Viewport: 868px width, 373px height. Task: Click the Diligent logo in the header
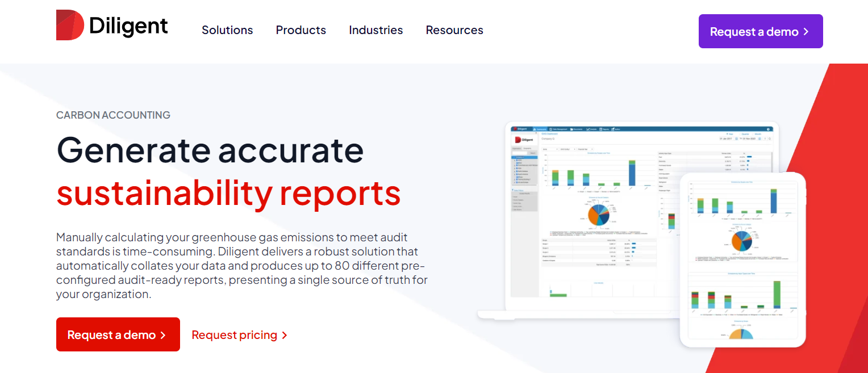click(112, 26)
